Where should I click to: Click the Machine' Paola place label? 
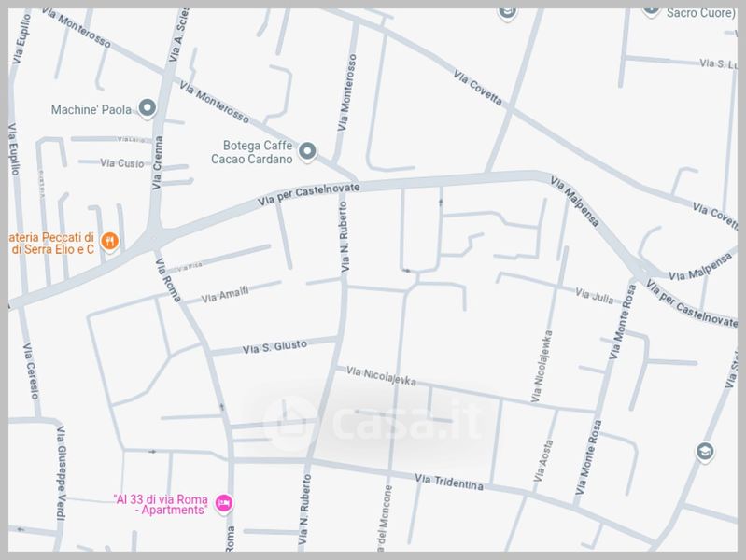click(x=91, y=109)
